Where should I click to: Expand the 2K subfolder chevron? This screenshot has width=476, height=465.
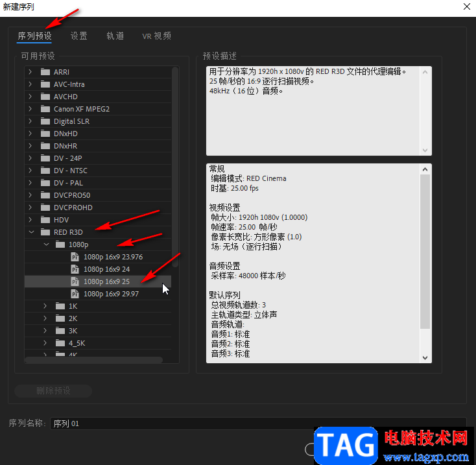point(45,318)
